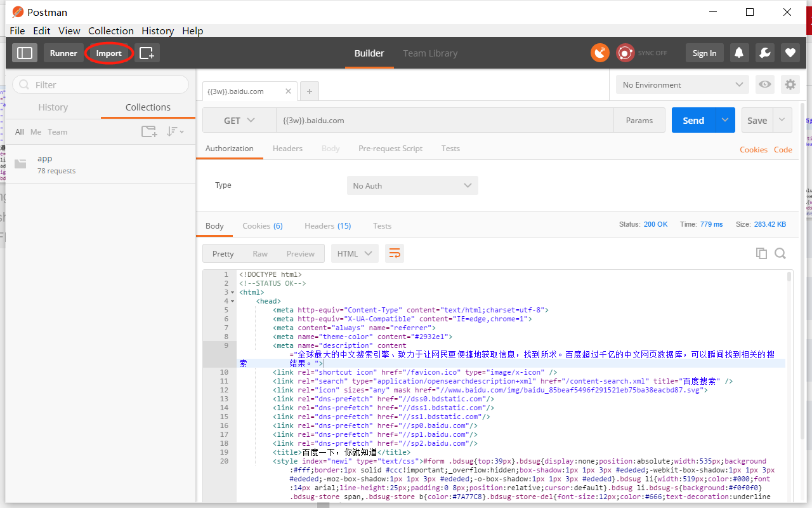Click the sync off status icon

[x=625, y=53]
